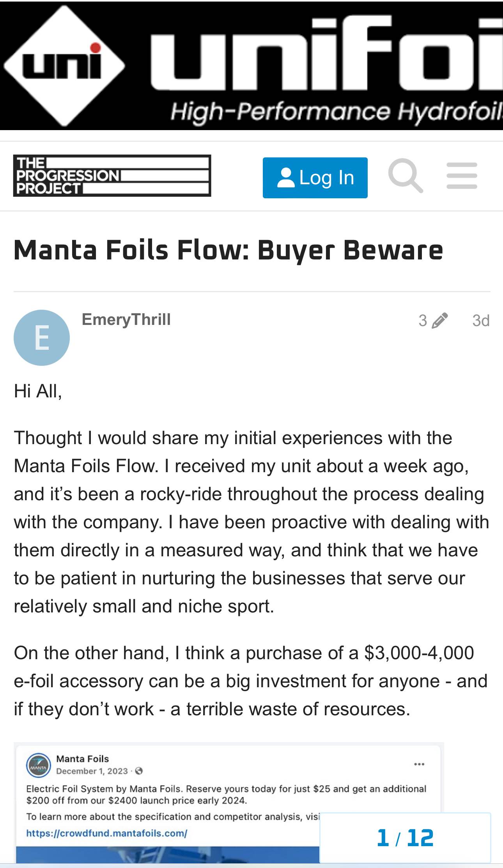Open the forum search icon
This screenshot has height=868, width=503.
point(406,176)
